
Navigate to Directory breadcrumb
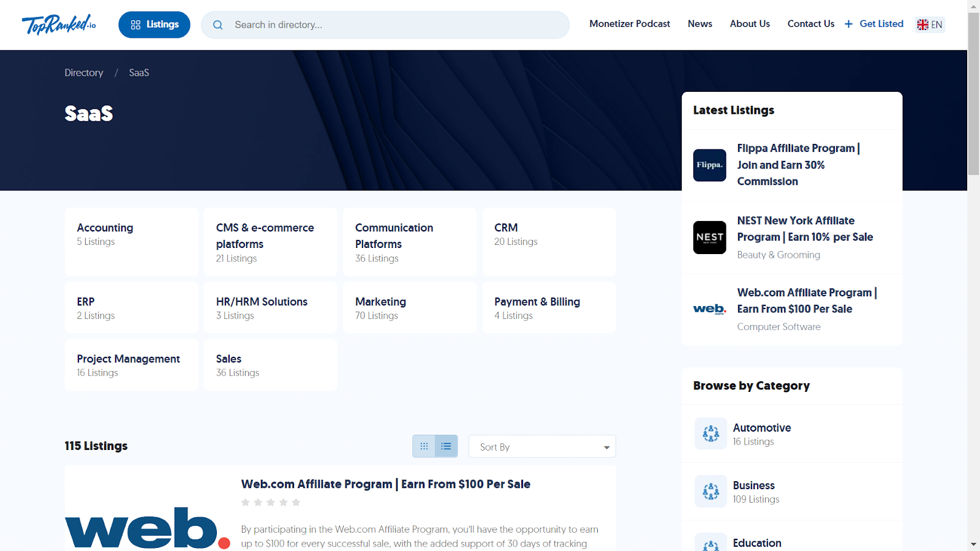click(84, 72)
